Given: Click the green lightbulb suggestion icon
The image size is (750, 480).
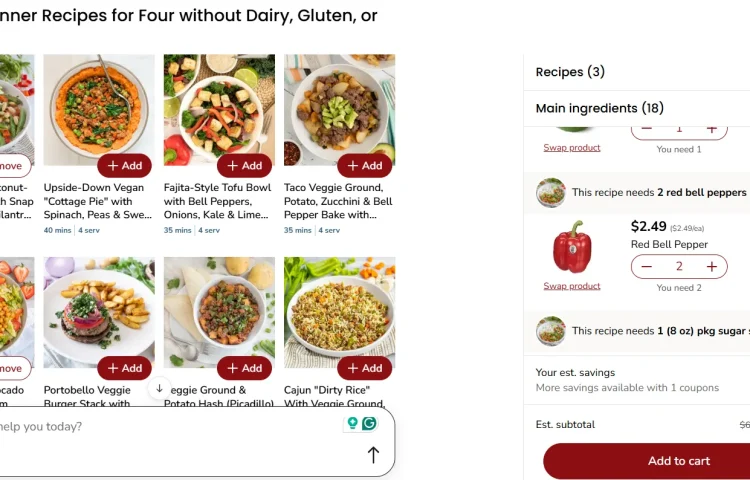Looking at the screenshot, I should pos(352,424).
